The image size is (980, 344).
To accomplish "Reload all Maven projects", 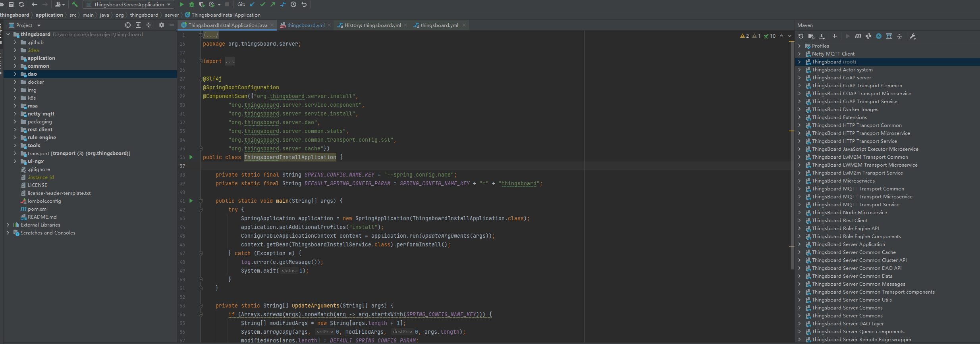I will coord(801,36).
